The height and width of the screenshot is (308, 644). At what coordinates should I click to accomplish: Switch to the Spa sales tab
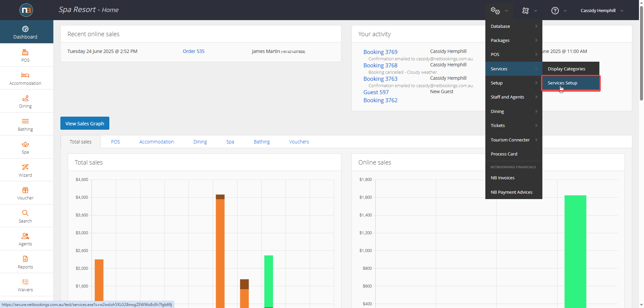click(x=230, y=142)
